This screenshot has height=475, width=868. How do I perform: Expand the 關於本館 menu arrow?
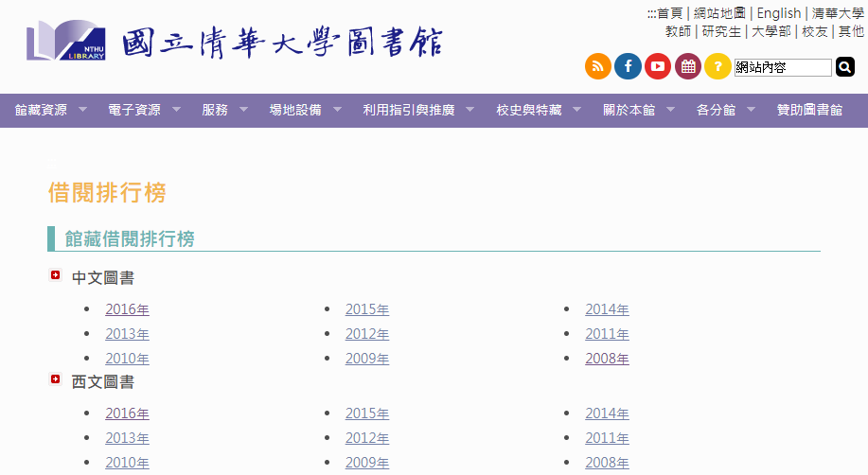coord(670,110)
